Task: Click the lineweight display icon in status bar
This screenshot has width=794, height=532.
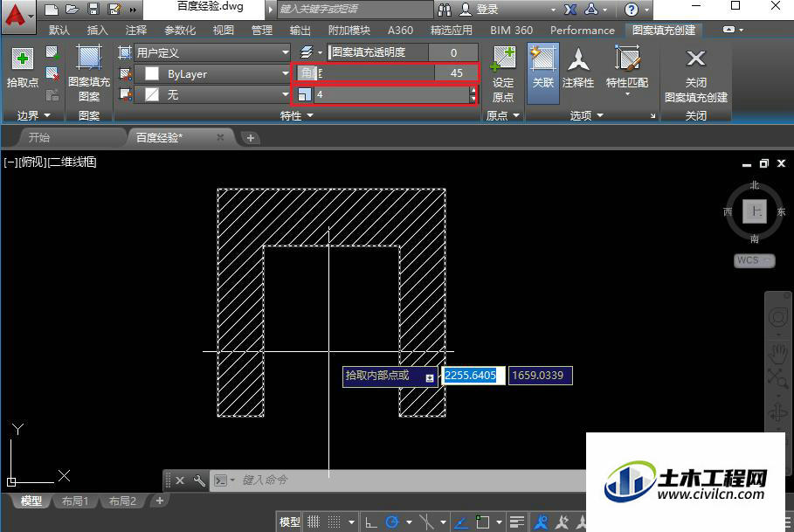Action: (516, 522)
